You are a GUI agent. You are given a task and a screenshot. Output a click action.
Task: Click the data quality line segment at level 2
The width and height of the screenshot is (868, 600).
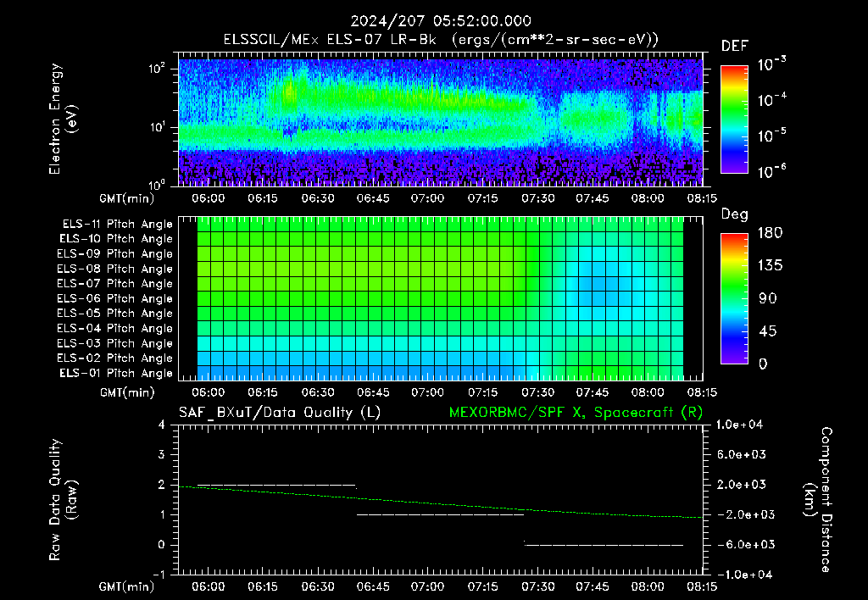[x=276, y=485]
